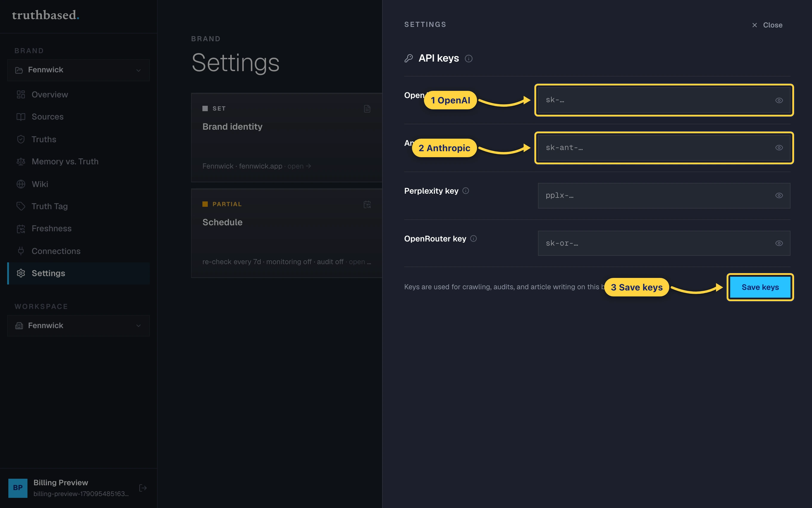The image size is (812, 508).
Task: Close the Settings panel
Action: [767, 25]
